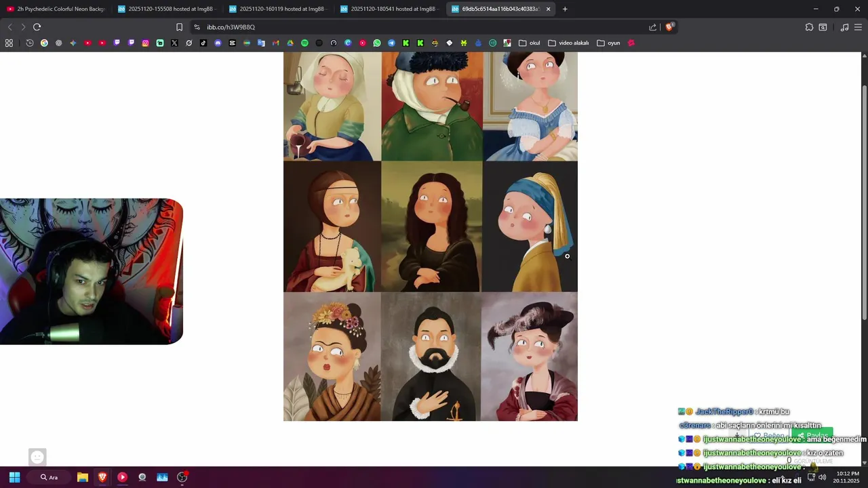Viewport: 868px width, 488px height.
Task: Go back to previous page
Action: click(x=9, y=27)
